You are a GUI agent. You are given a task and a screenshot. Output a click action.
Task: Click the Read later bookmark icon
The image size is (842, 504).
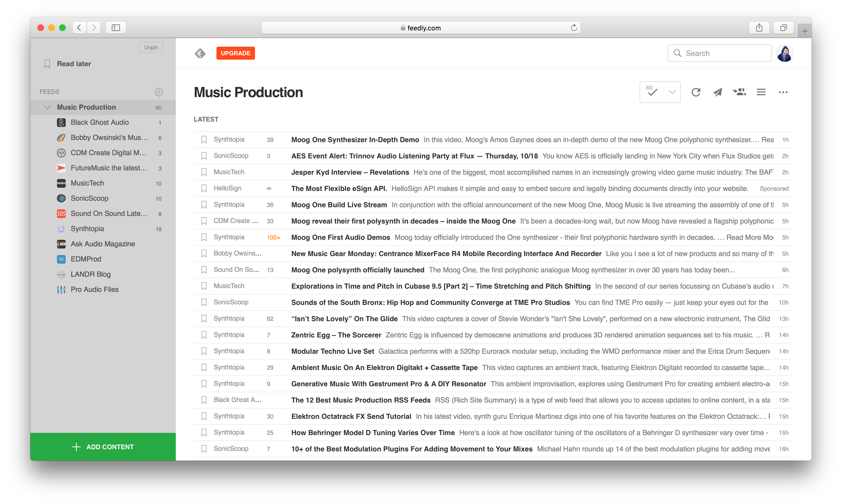click(47, 64)
